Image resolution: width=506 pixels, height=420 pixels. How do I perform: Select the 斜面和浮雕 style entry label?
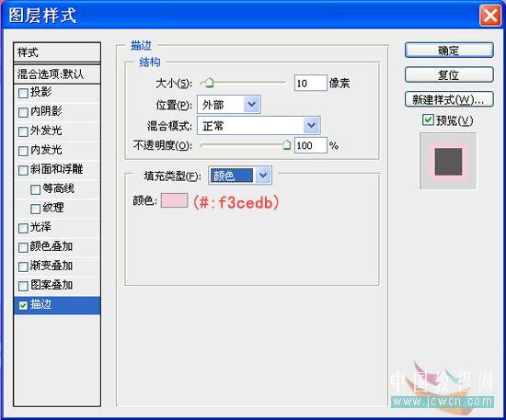click(56, 169)
